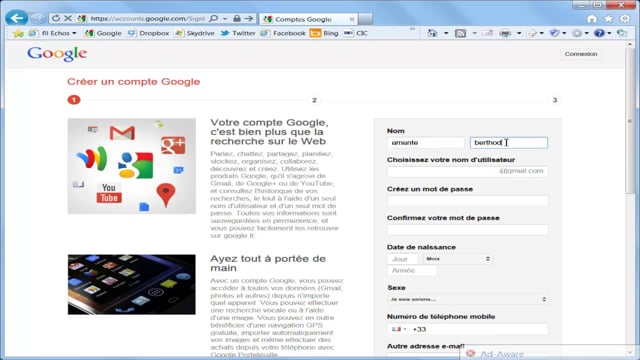The height and width of the screenshot is (360, 640).
Task: Click the username field ending @gmail.com
Action: pos(467,171)
